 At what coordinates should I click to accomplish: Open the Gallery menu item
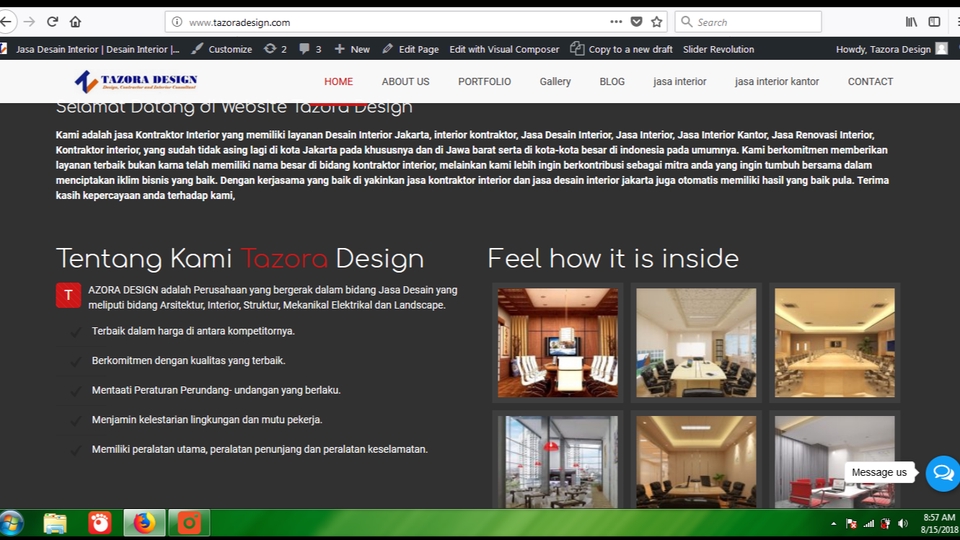[555, 81]
